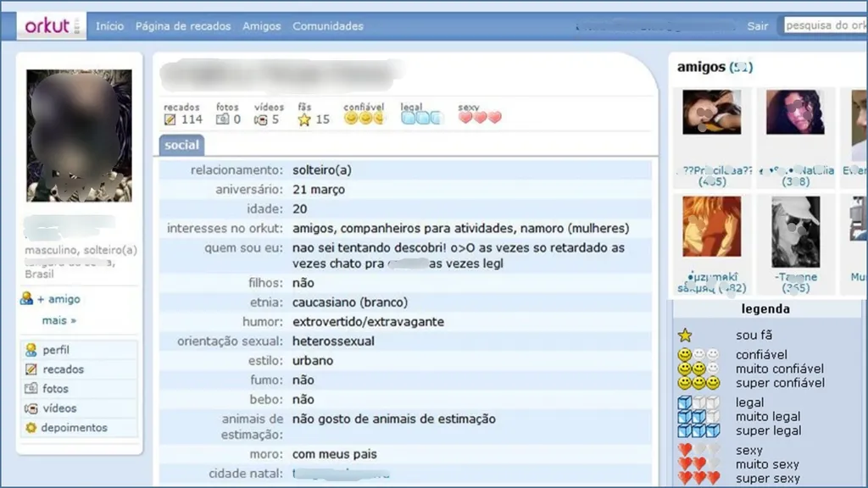Viewport: 868px width, 488px height.
Task: Open the Comunidades menu in the top bar
Action: [327, 26]
